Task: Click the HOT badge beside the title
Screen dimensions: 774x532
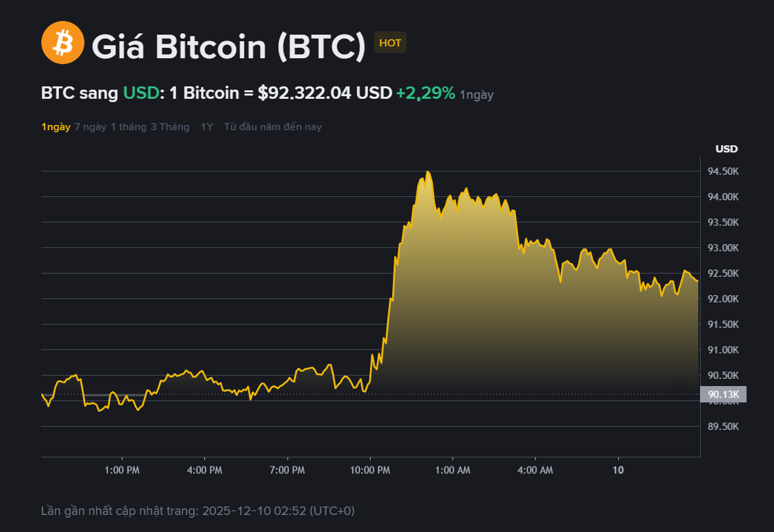Action: tap(390, 43)
